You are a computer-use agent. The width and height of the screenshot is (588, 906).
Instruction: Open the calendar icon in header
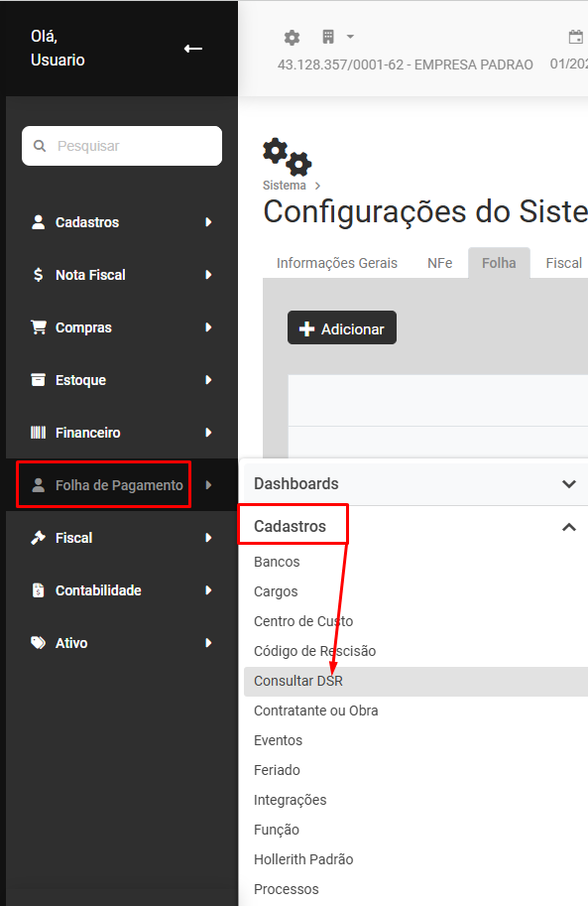point(576,37)
